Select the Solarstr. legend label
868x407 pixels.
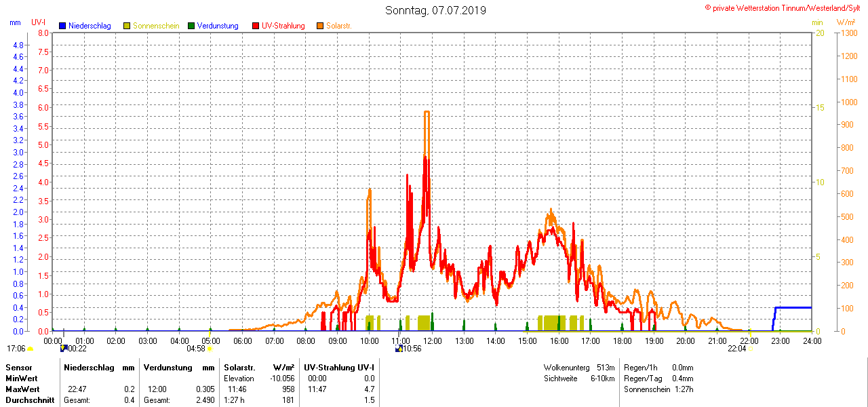click(x=338, y=26)
